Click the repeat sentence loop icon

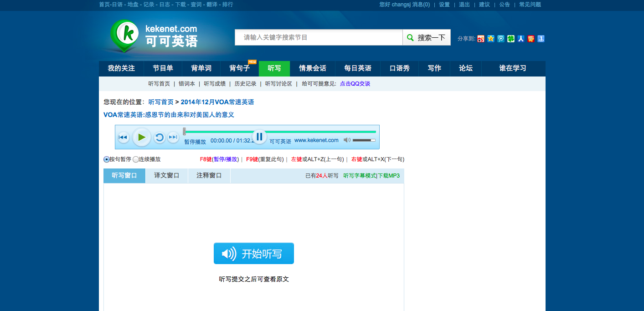point(159,138)
